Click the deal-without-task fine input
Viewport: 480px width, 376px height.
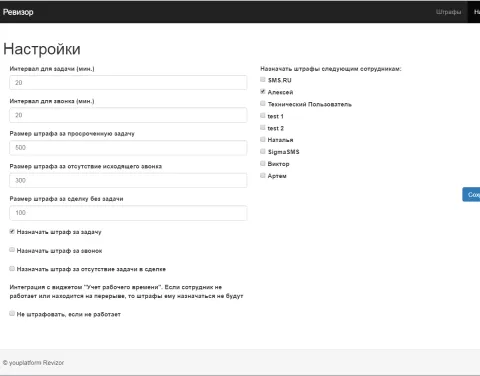128,213
